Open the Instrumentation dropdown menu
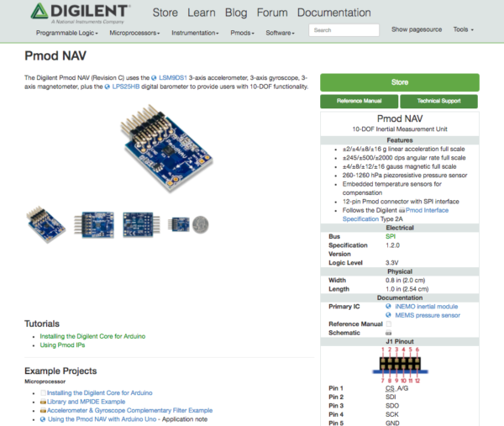 click(195, 33)
